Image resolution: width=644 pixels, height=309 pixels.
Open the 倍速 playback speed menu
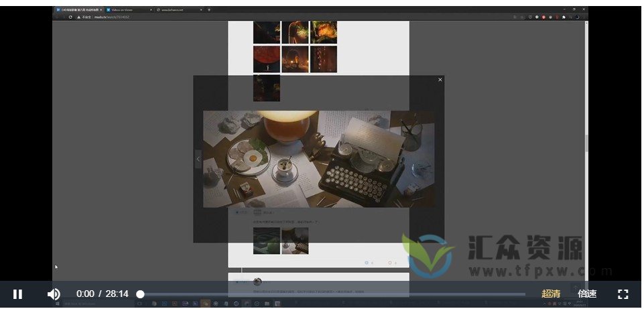(x=587, y=294)
